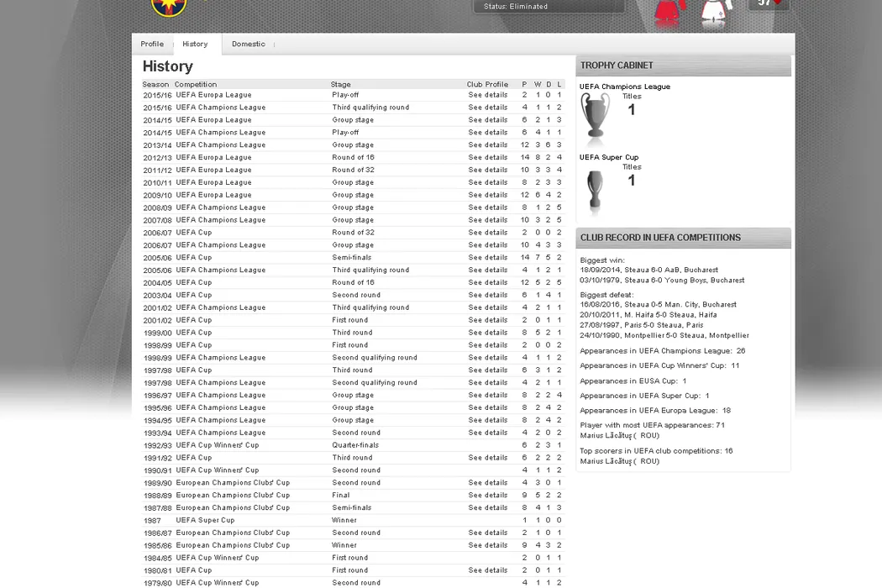
Task: Click the UEFA Champions League trophy image
Action: (595, 114)
